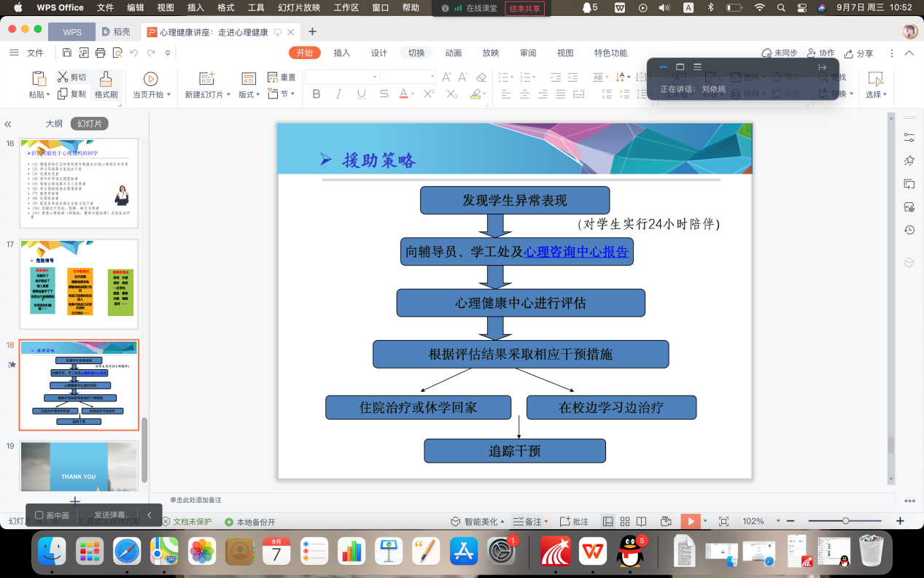
Task: Click the Format Painter (格式刷) brush icon
Action: pyautogui.click(x=106, y=79)
